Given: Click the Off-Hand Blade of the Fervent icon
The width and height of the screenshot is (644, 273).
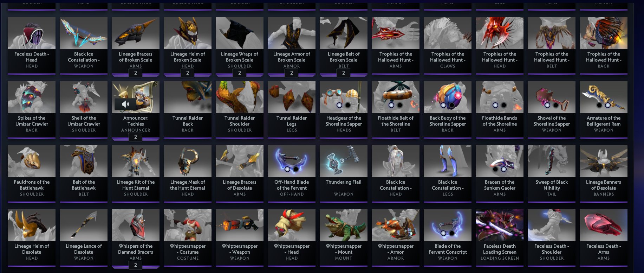Looking at the screenshot, I should (x=292, y=161).
